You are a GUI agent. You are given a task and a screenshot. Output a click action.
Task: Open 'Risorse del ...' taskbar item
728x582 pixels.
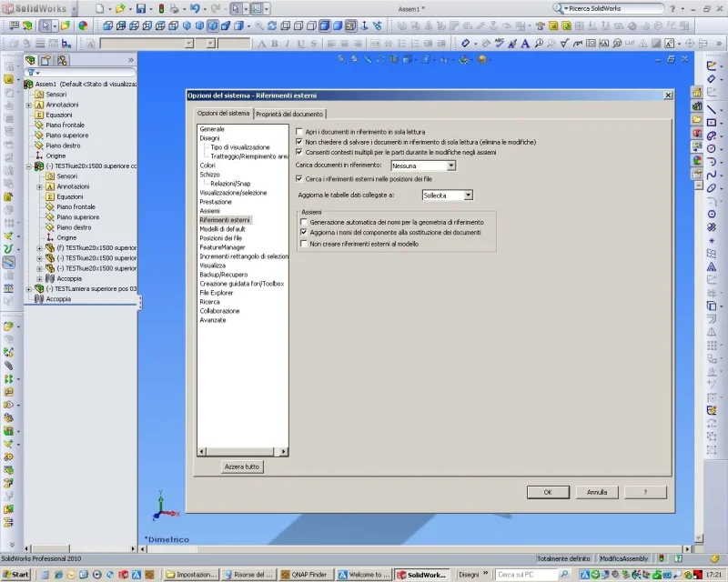[249, 575]
